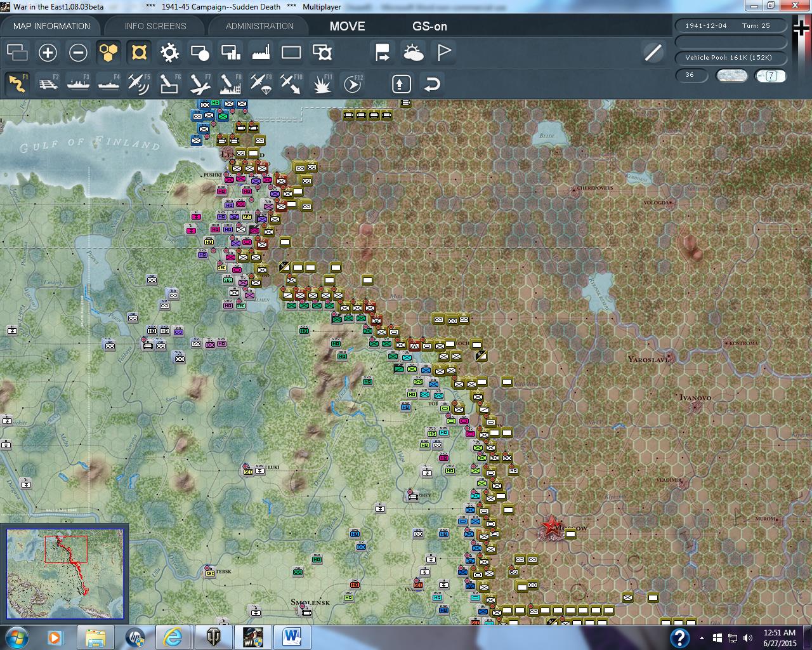
Task: Zoom in the map with plus icon
Action: (48, 53)
